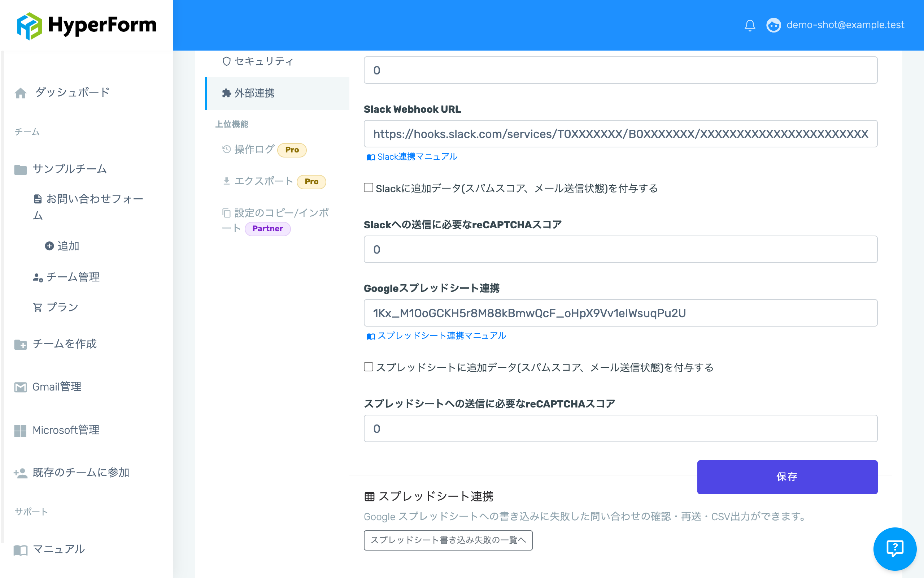The width and height of the screenshot is (924, 578).
Task: Click the demo-shot@example.test account name
Action: click(845, 25)
